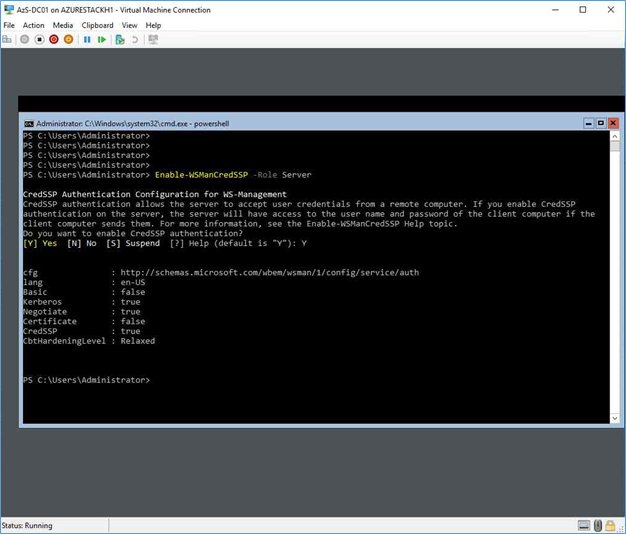Click the padlock security icon in the status bar
Viewport: 626px width, 534px height.
(x=610, y=525)
